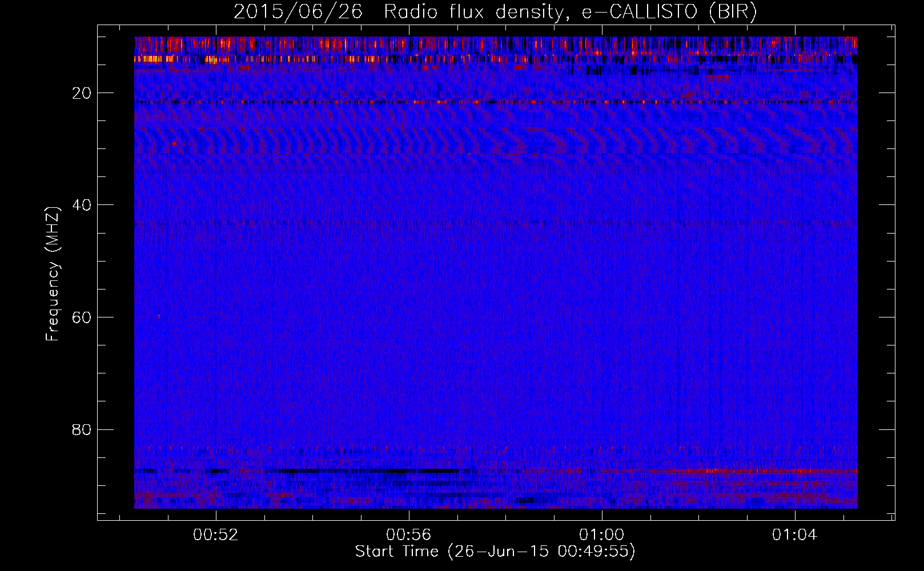The height and width of the screenshot is (571, 924).
Task: Select the 80 MHz frequency tick label
Action: [82, 430]
